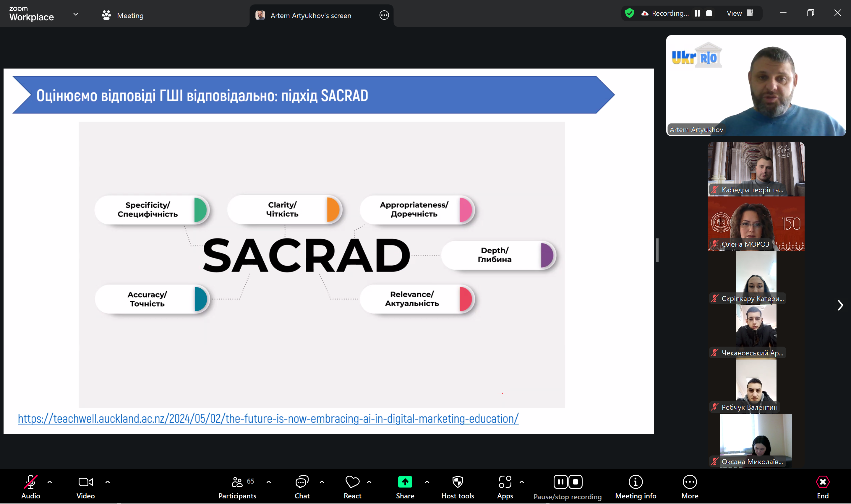The image size is (851, 504).
Task: Select Artem Artyukhov's screen tab
Action: tap(310, 15)
